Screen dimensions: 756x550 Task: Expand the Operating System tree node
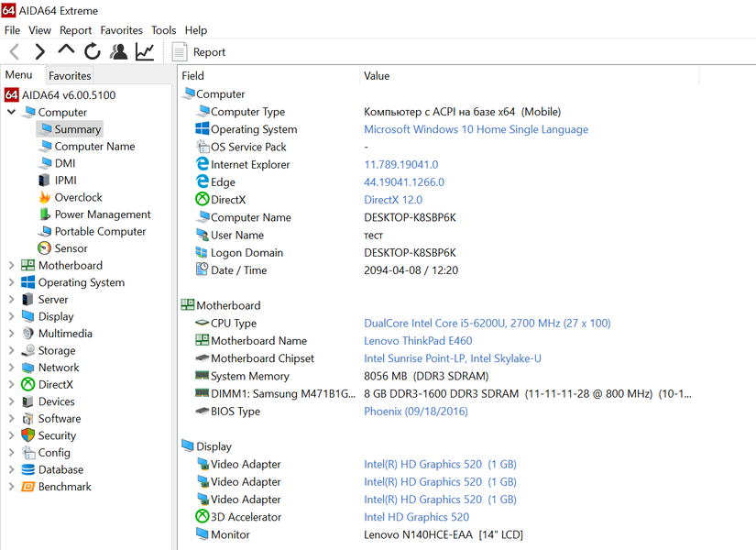[11, 282]
